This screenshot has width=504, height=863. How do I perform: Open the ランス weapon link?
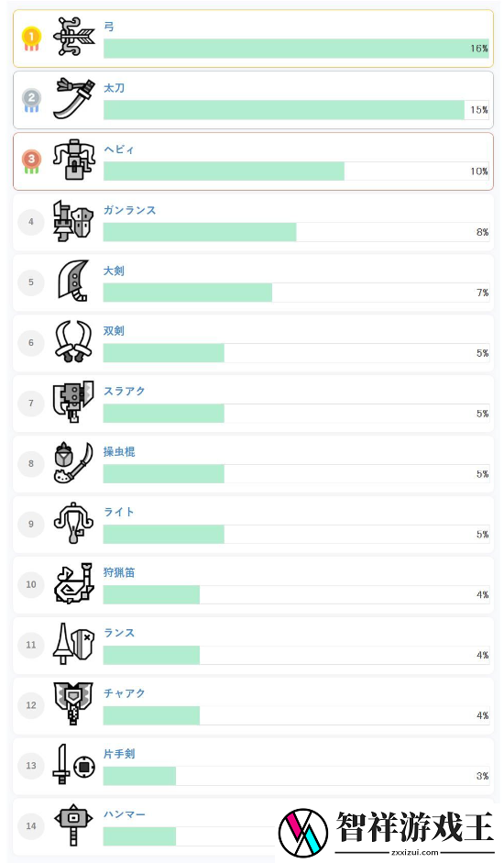coord(119,633)
